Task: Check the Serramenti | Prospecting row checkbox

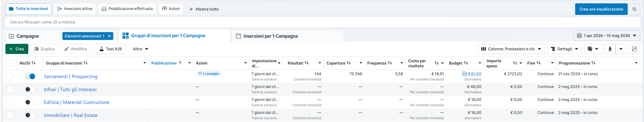Action: (10, 76)
